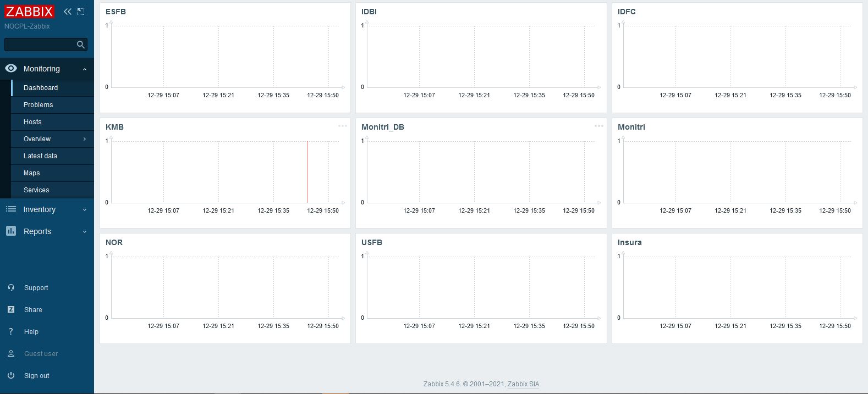
Task: Click the Monitoring eye icon
Action: click(11, 69)
